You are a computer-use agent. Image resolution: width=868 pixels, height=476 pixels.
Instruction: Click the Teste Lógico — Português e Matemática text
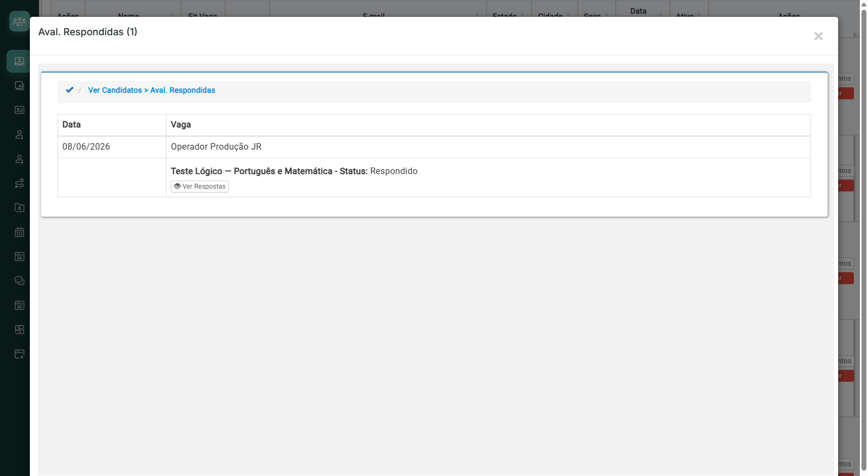tap(251, 171)
